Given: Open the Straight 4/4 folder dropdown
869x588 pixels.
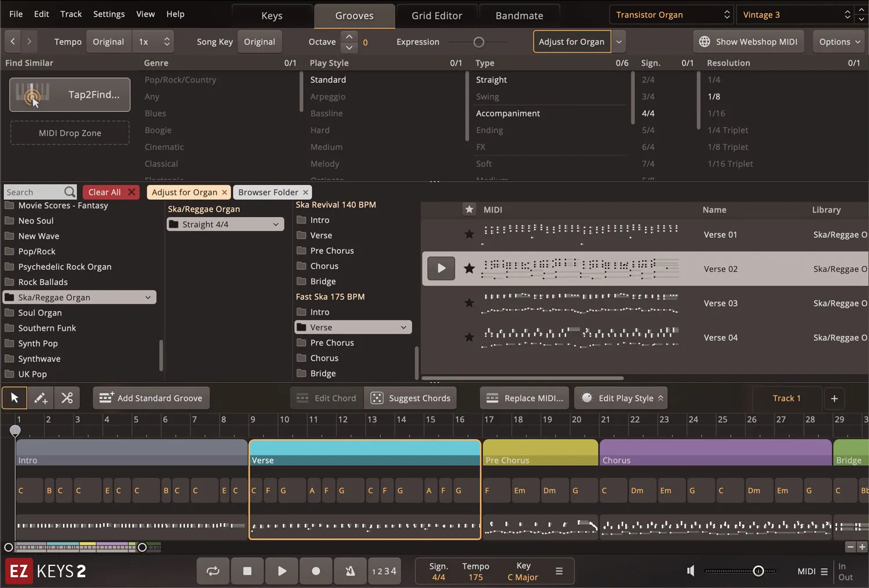Looking at the screenshot, I should (225, 224).
